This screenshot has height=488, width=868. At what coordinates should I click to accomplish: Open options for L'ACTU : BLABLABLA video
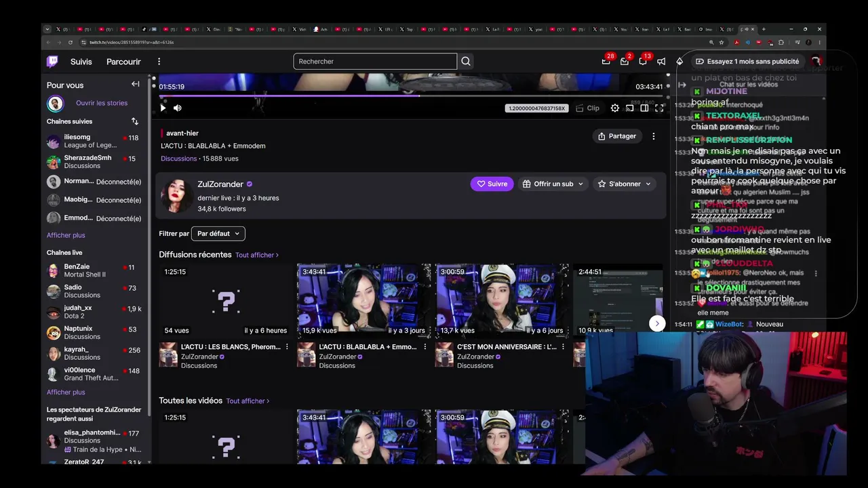coord(425,347)
